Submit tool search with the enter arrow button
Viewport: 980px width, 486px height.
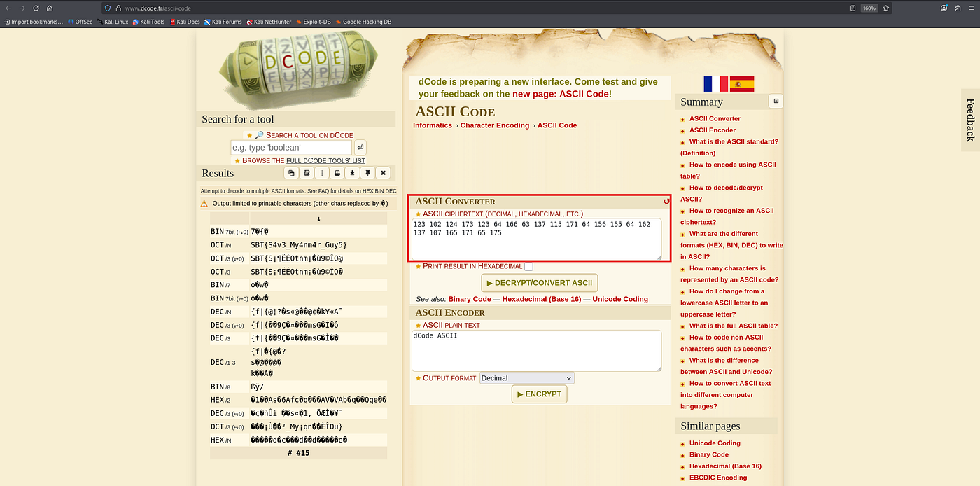coord(360,147)
